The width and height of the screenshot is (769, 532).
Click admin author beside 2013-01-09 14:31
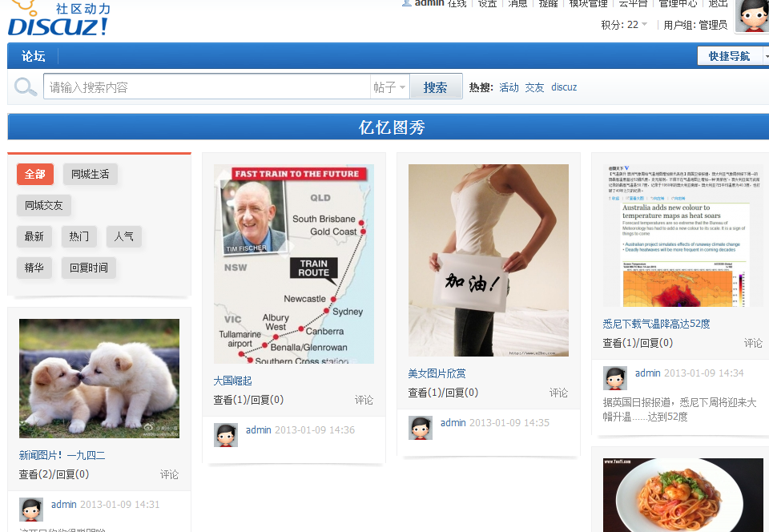[x=64, y=505]
